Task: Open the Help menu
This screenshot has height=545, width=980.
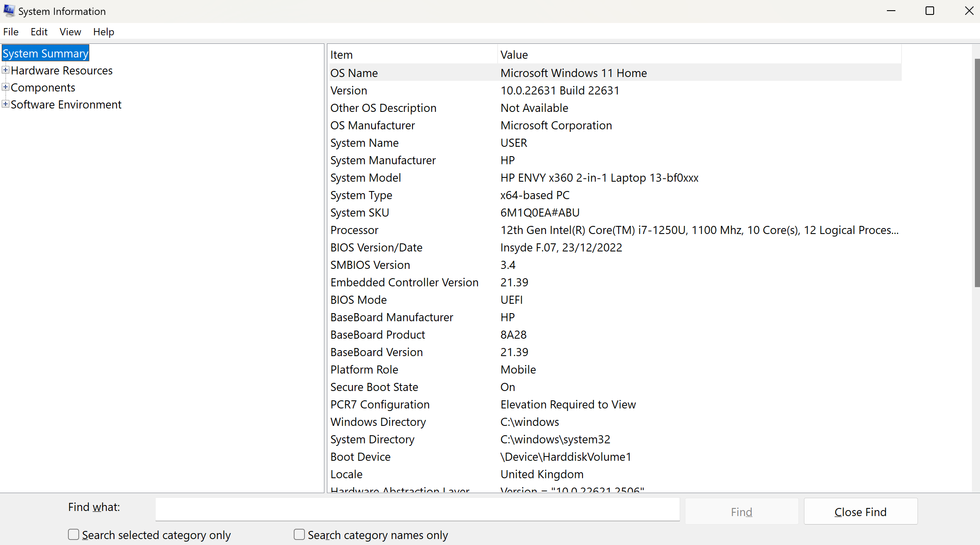Action: pyautogui.click(x=103, y=32)
